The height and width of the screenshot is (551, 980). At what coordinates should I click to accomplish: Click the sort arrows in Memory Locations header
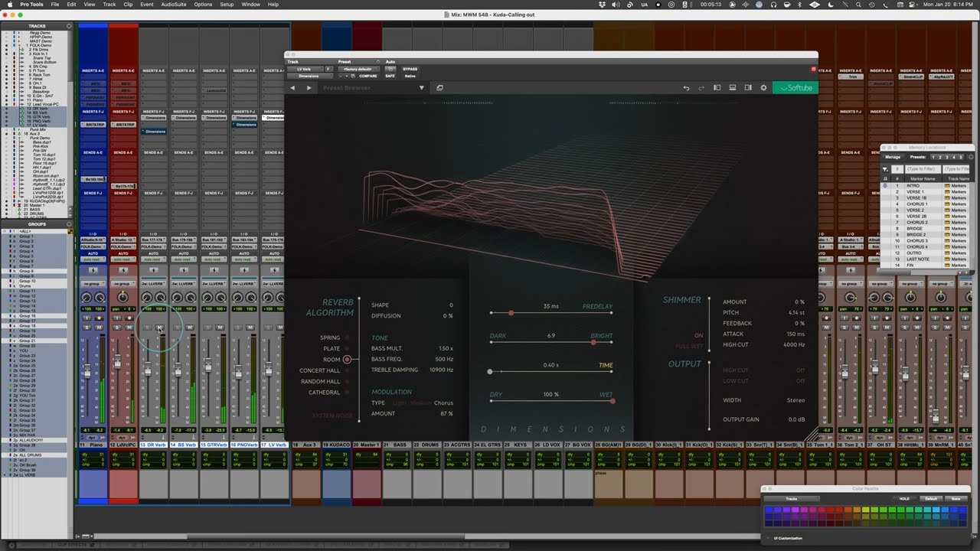pyautogui.click(x=886, y=178)
